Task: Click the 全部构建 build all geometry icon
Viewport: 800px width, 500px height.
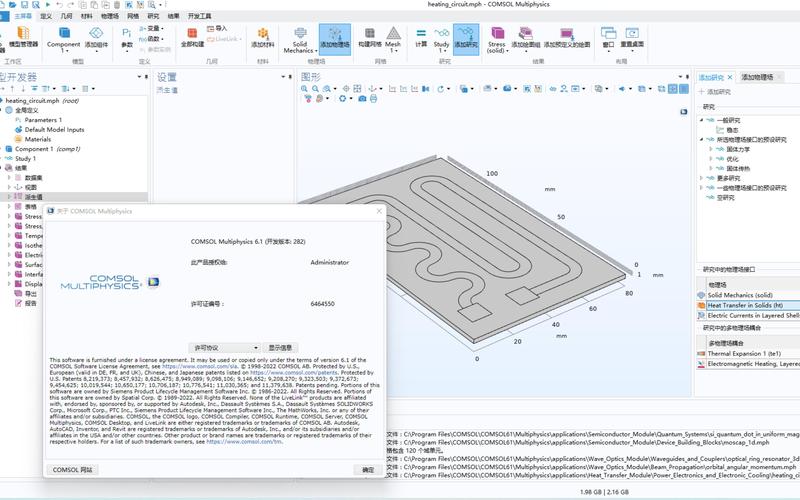Action: [192, 38]
